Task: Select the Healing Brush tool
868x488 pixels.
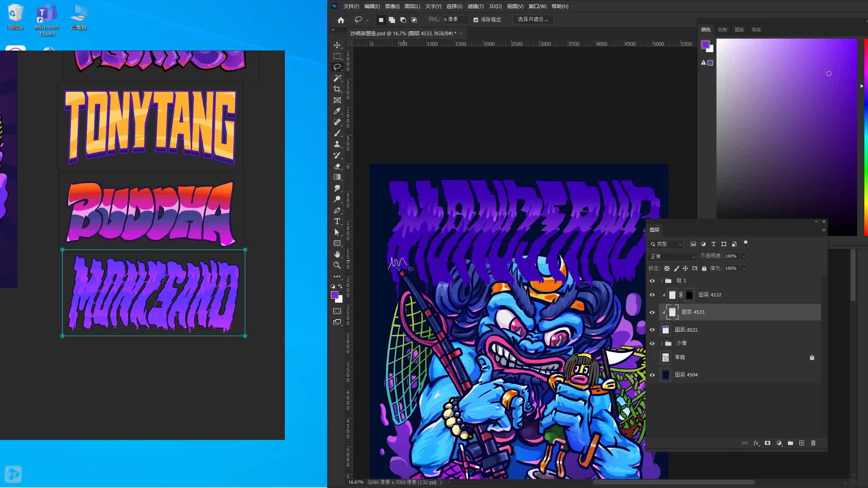Action: (x=337, y=122)
